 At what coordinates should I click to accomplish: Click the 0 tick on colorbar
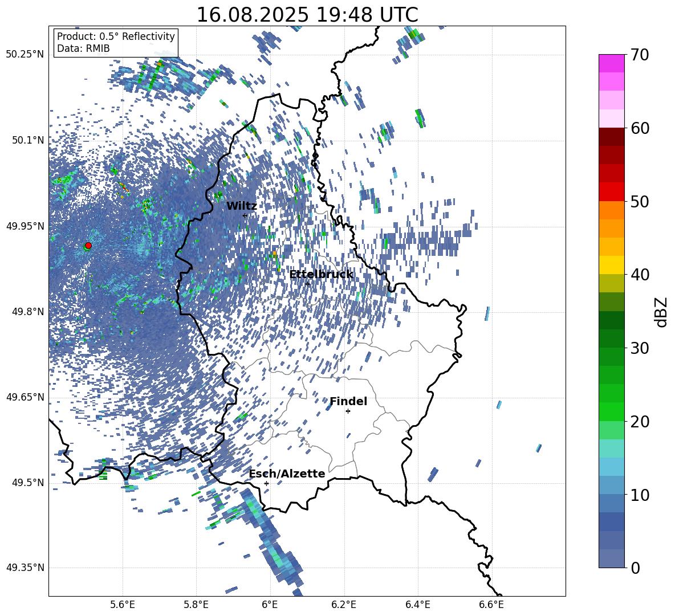click(635, 568)
